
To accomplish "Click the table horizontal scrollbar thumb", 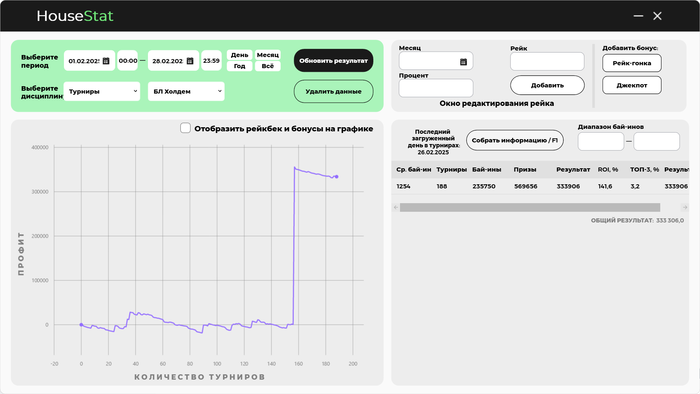I will [x=530, y=207].
